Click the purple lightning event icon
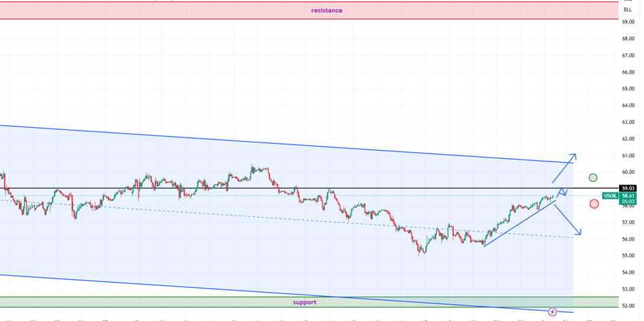 553,312
